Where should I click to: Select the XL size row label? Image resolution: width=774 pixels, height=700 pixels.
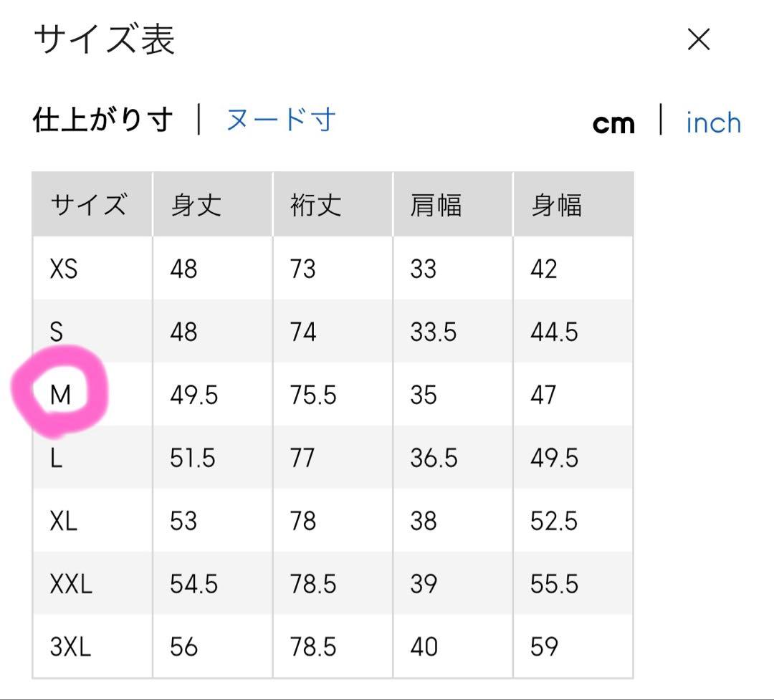pyautogui.click(x=64, y=521)
